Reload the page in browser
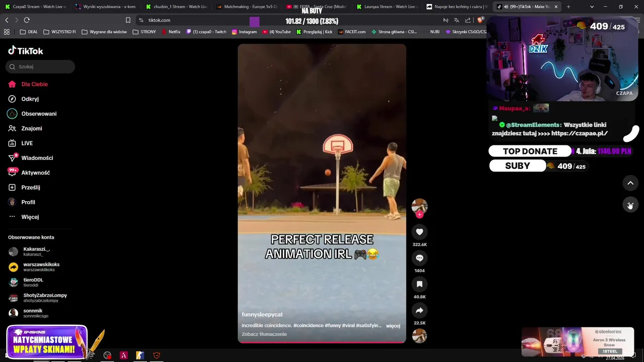The width and height of the screenshot is (644, 362). pyautogui.click(x=27, y=20)
